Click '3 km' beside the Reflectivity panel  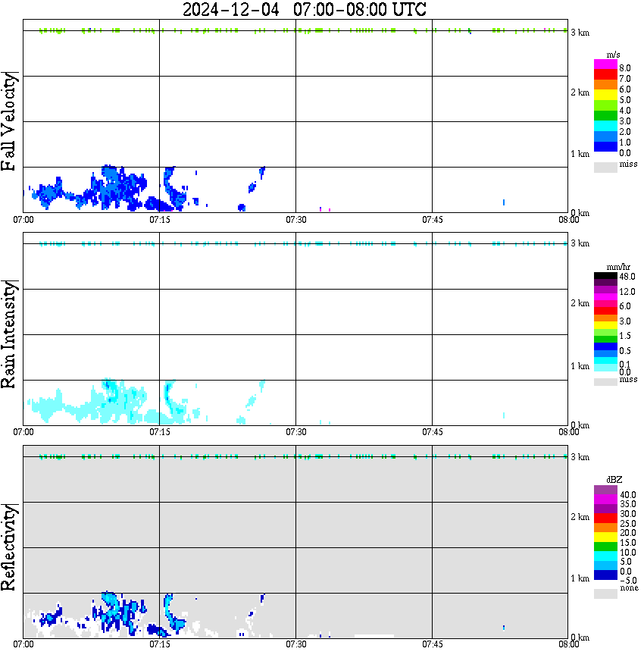[580, 457]
